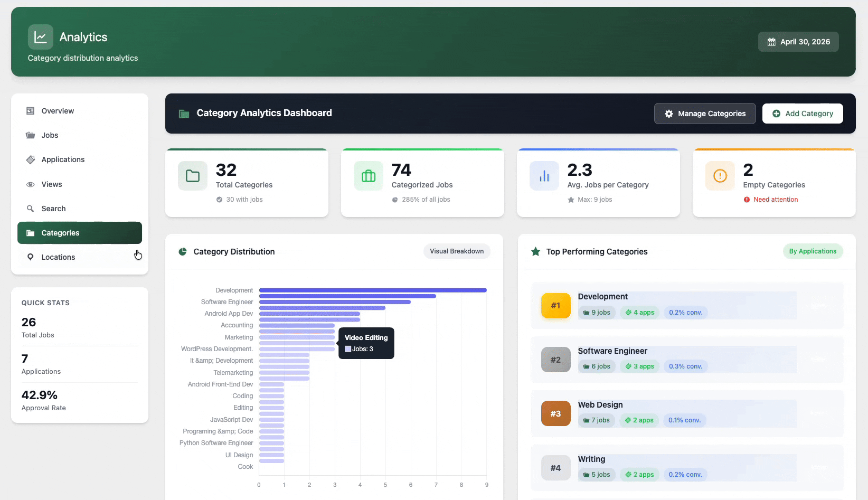Click the April 30, 2026 date badge
The width and height of the screenshot is (868, 500).
click(798, 42)
